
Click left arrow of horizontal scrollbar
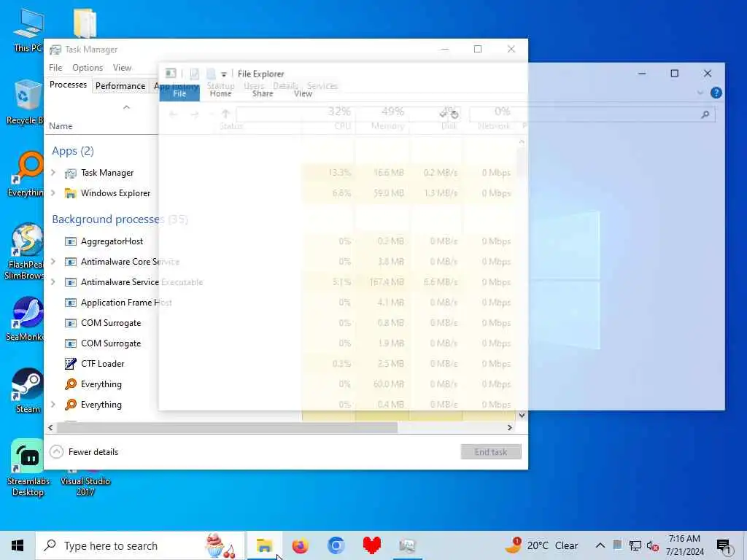(x=50, y=427)
